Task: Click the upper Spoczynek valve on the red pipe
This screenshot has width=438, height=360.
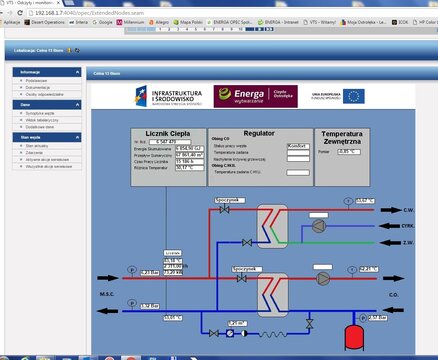Action: coord(224,210)
